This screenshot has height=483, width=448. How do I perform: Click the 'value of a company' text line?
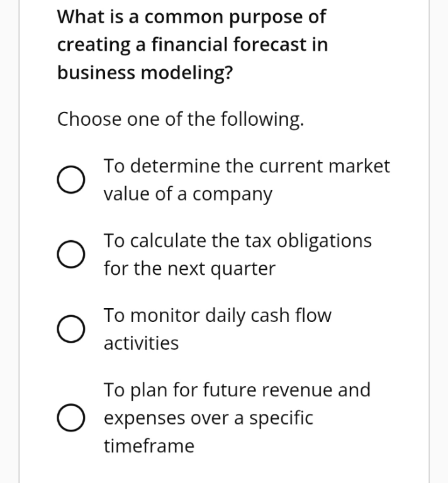(x=188, y=194)
